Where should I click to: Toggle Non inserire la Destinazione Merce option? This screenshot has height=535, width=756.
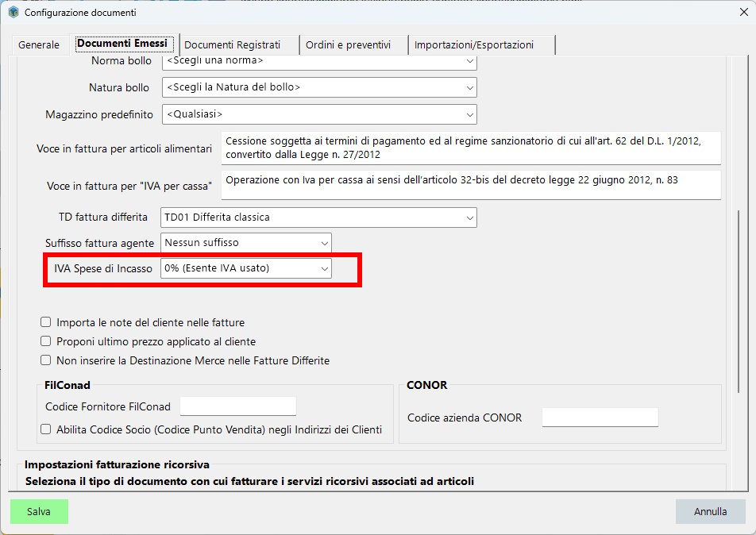pos(45,359)
